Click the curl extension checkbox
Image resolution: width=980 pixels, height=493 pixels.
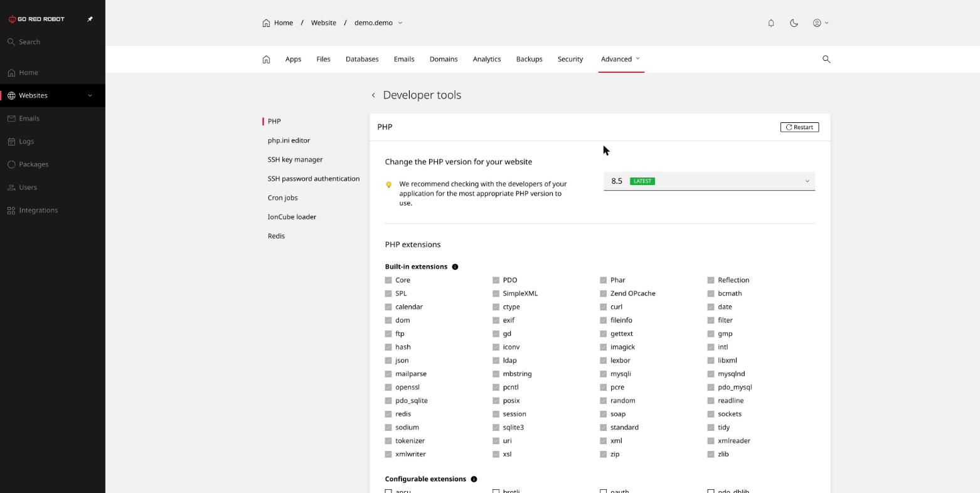(x=603, y=307)
